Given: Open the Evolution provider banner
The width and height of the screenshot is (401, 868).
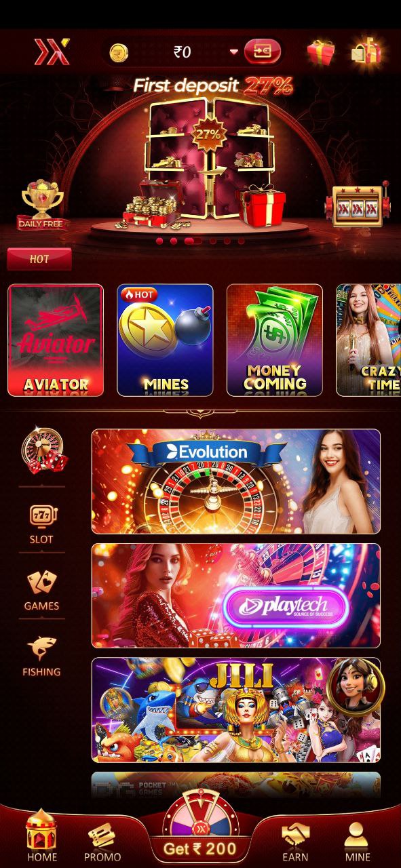Looking at the screenshot, I should tap(236, 481).
